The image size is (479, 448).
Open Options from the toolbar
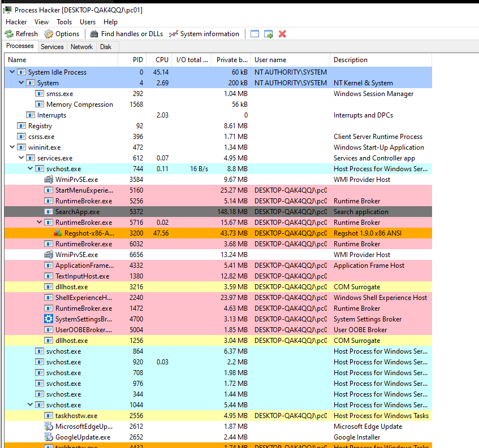point(62,34)
